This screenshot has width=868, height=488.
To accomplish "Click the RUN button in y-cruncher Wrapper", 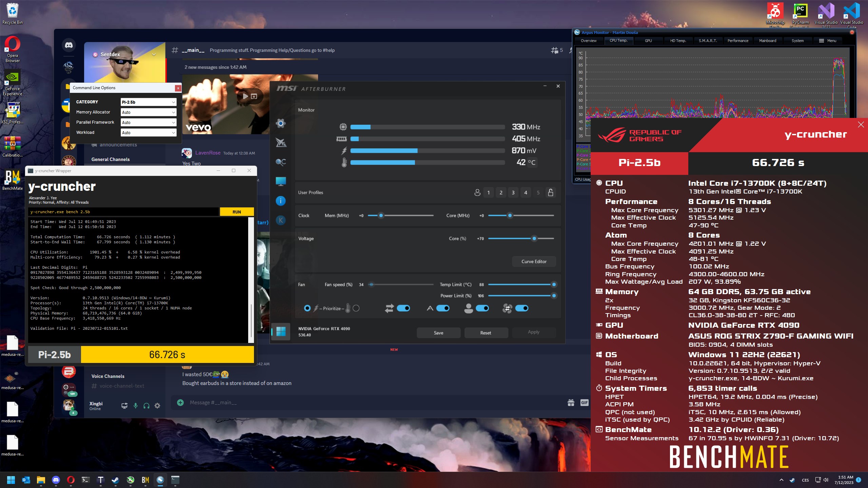I will click(x=237, y=212).
